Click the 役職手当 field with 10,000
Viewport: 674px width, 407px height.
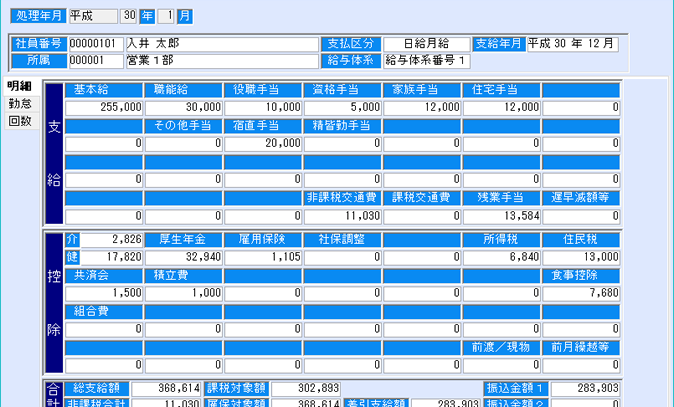click(262, 107)
